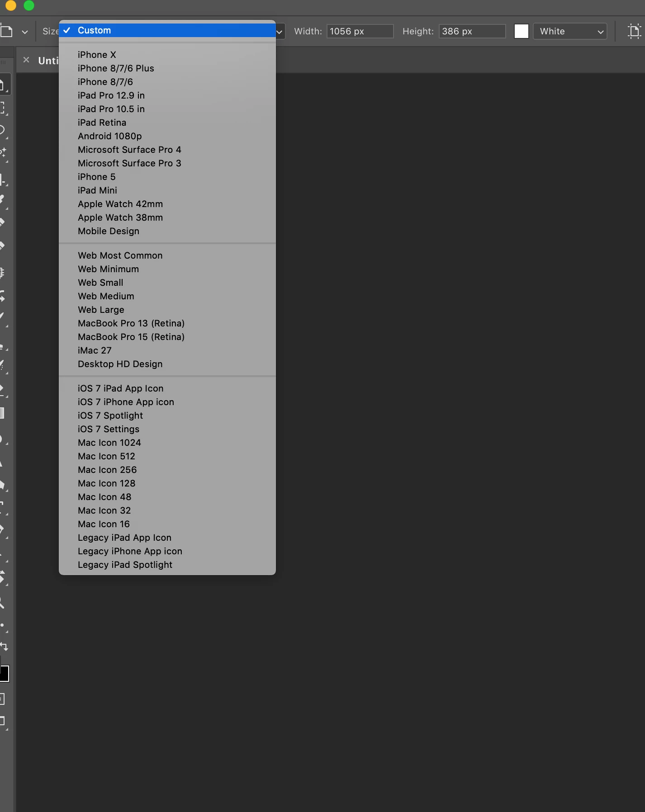
Task: Choose the iPhone 8/7/6 Plus preset
Action: (x=167, y=68)
